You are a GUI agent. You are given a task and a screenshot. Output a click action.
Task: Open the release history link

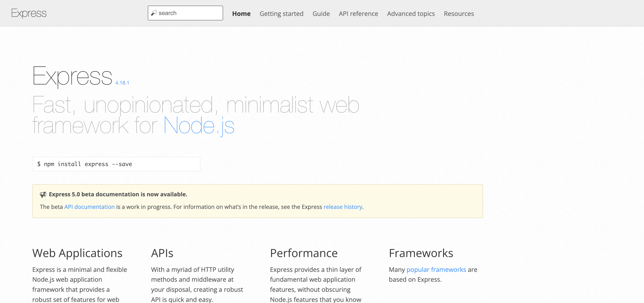(343, 207)
